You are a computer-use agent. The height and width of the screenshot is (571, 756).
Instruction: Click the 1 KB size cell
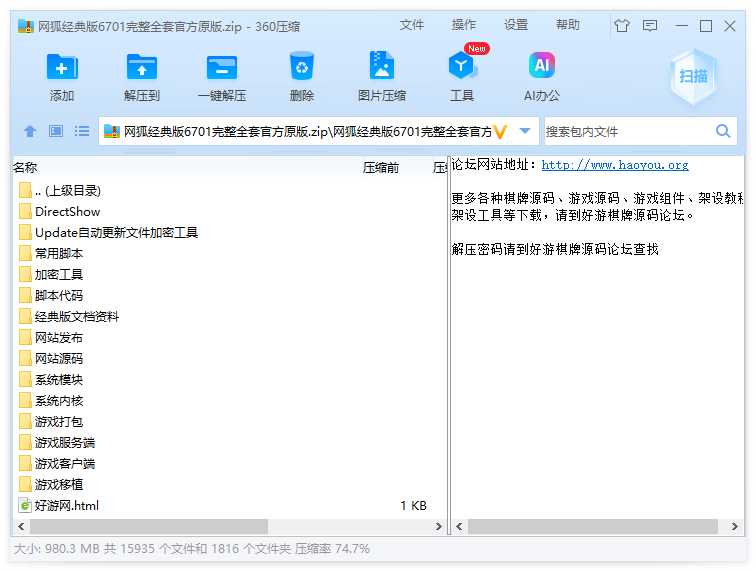click(413, 505)
